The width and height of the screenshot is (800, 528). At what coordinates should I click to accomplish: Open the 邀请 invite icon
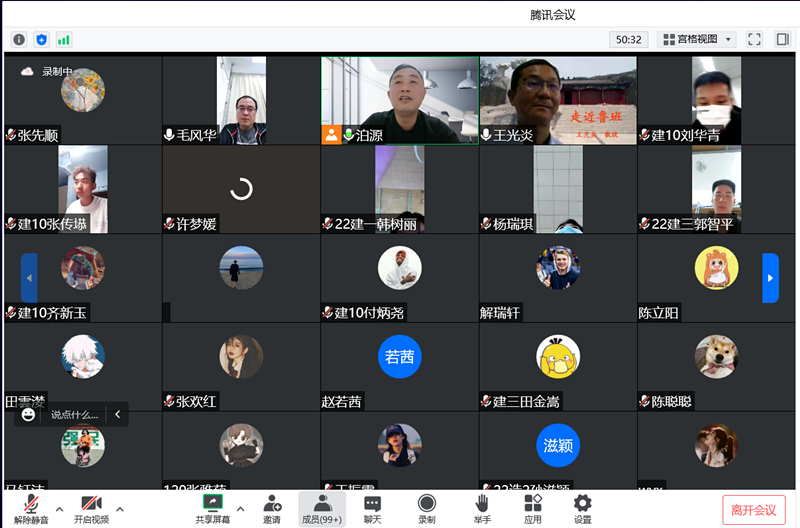[272, 508]
